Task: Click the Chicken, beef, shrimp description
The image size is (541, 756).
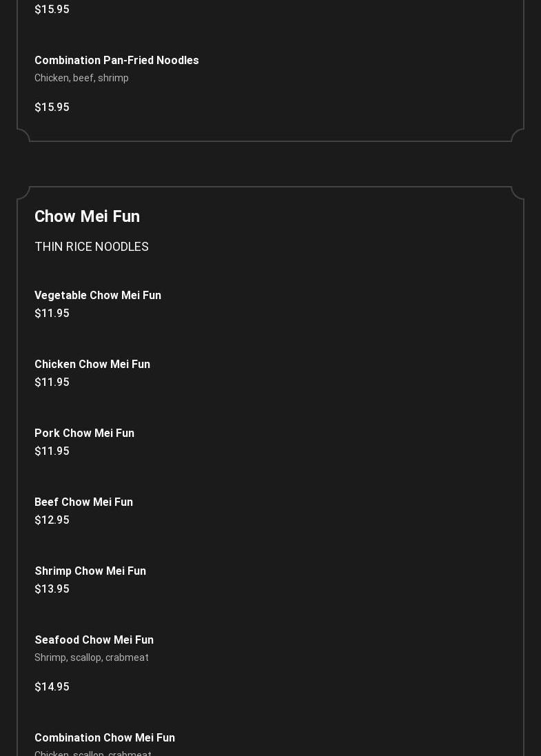Action: (81, 78)
